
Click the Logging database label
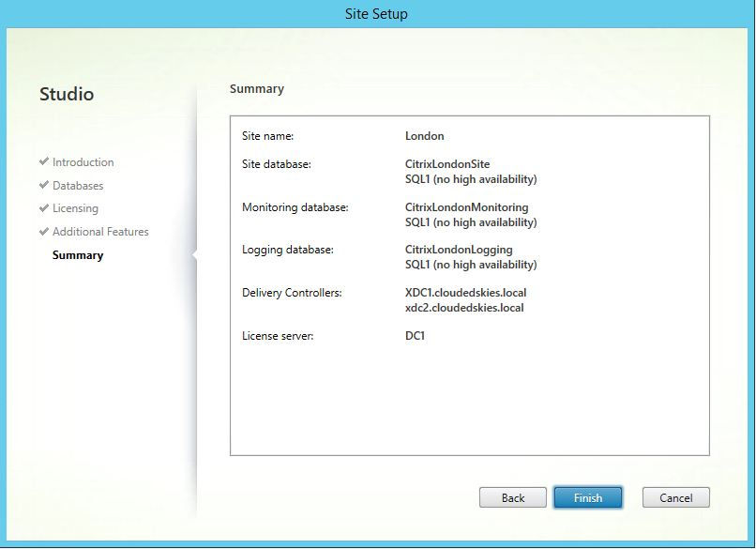coord(287,250)
